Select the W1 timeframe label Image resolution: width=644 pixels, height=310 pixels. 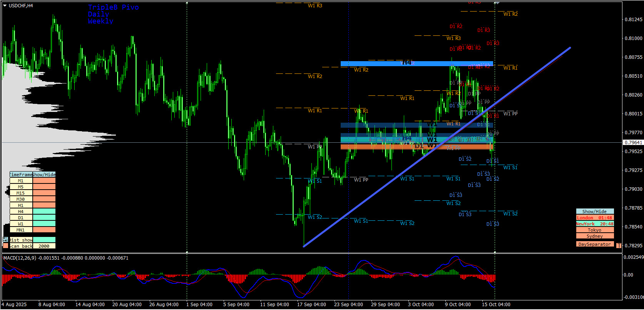21,223
